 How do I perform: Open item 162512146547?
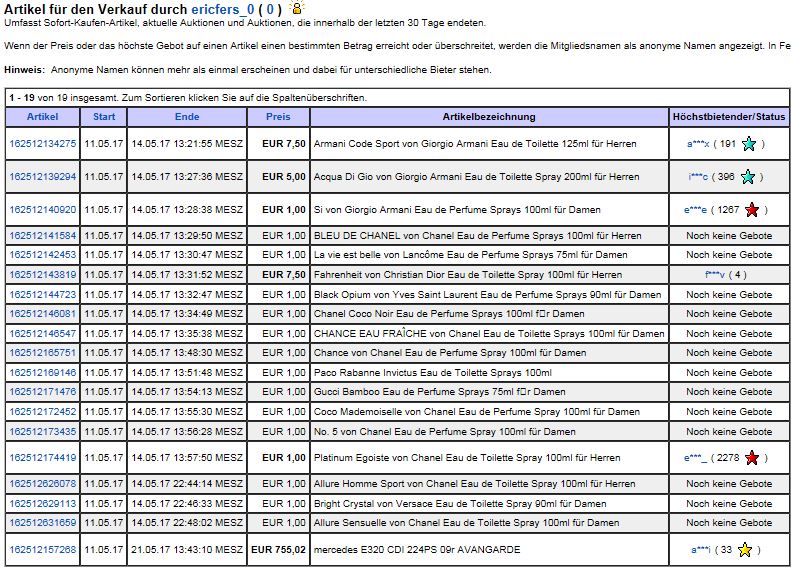[x=43, y=333]
